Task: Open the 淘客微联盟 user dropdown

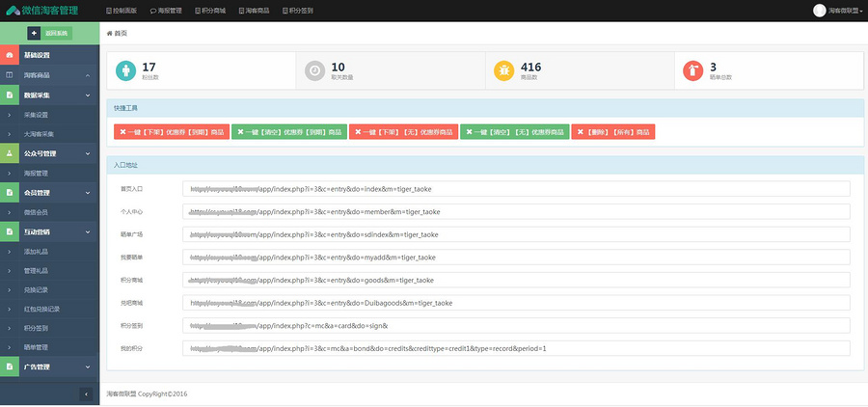Action: click(x=845, y=11)
